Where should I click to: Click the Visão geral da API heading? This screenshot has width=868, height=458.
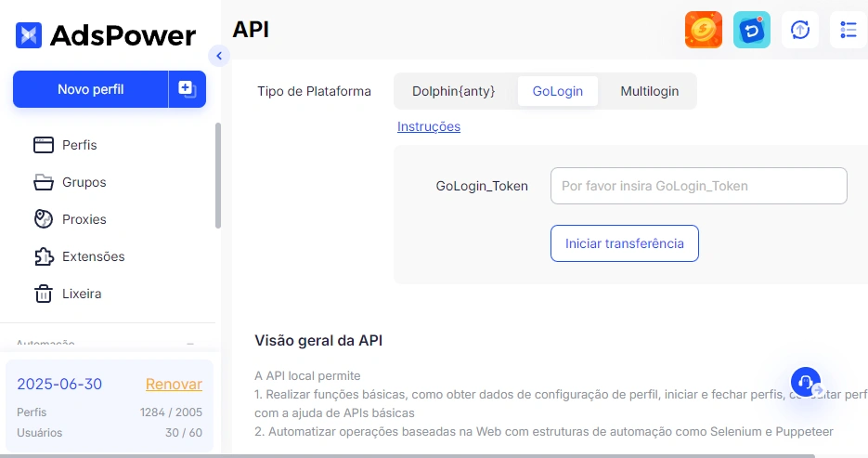[x=318, y=341]
